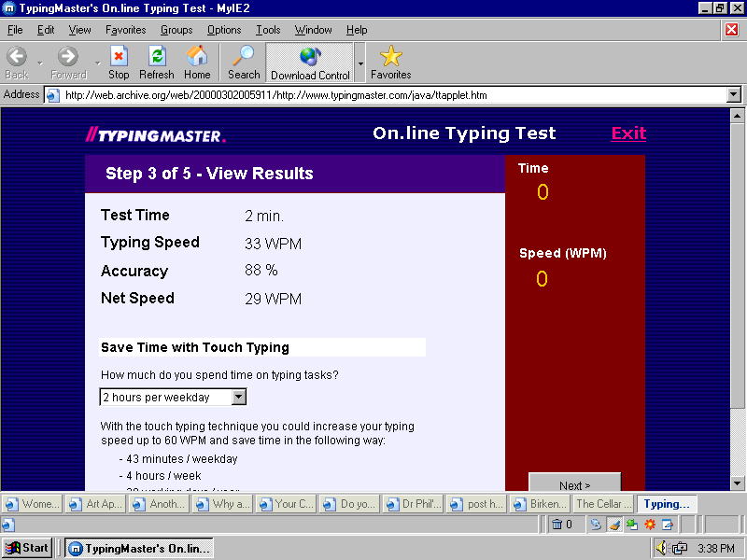Click the vertical scrollbar thumb
The width and height of the screenshot is (747, 560).
tap(737, 265)
